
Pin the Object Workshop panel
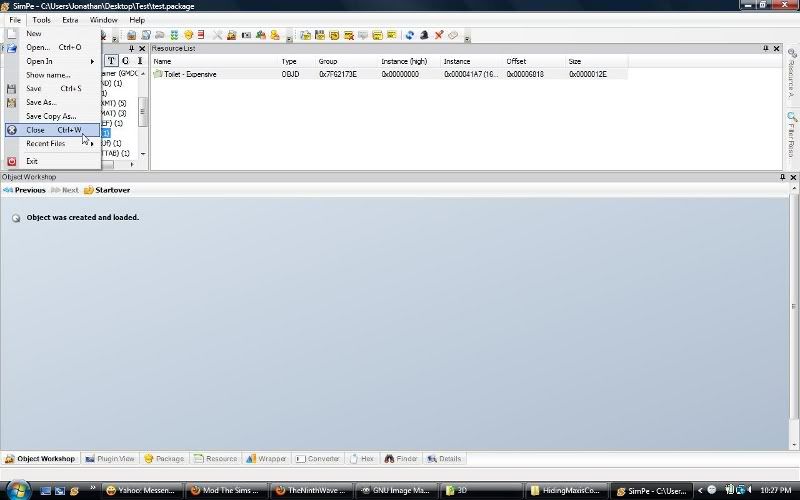[781, 177]
